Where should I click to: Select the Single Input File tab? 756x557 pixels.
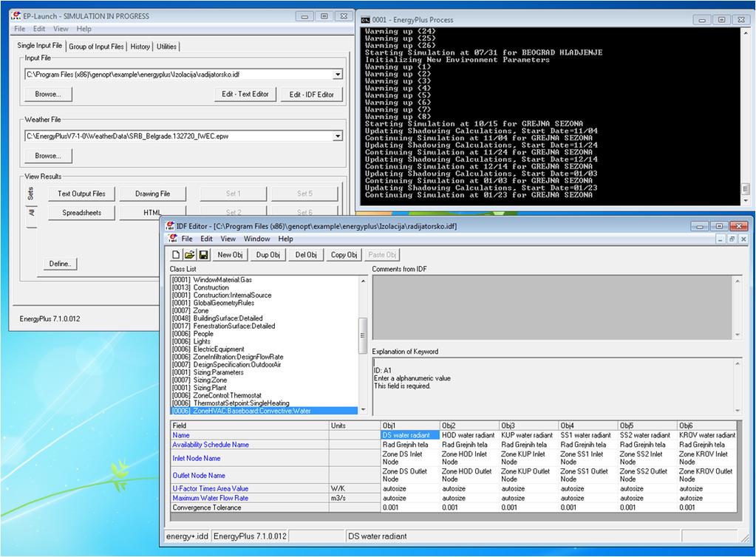coord(40,45)
